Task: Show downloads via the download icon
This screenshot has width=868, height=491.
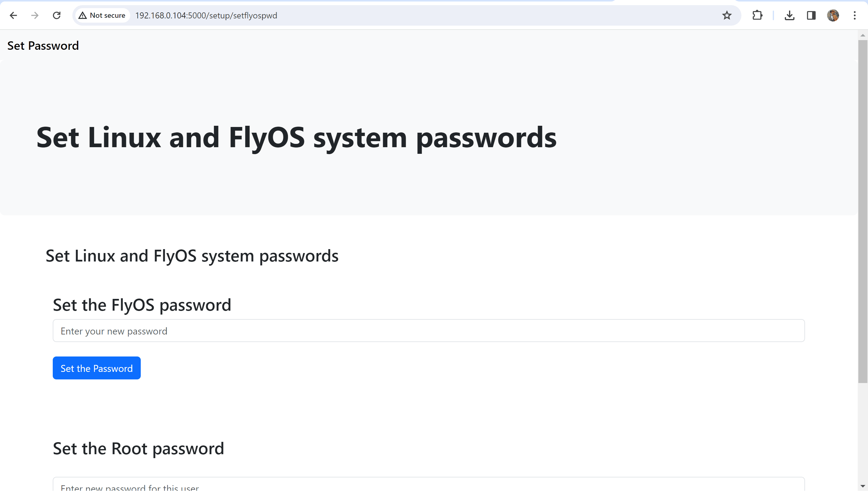Action: click(x=790, y=15)
